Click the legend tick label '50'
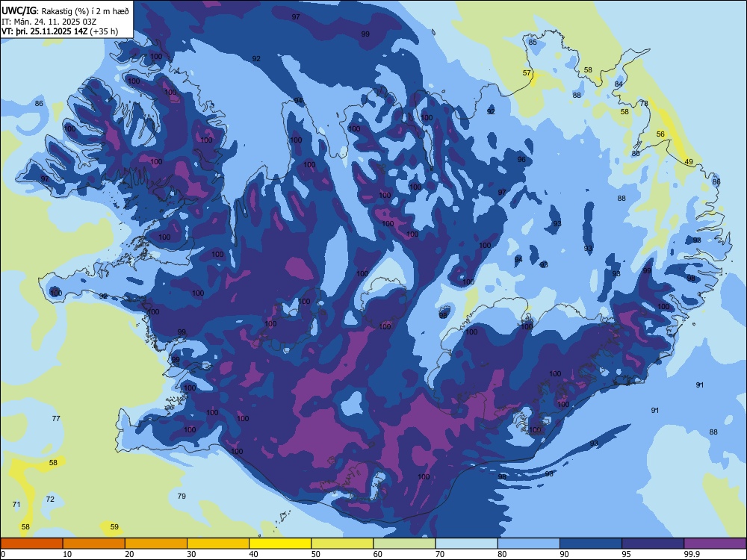747x560 pixels. tap(315, 554)
